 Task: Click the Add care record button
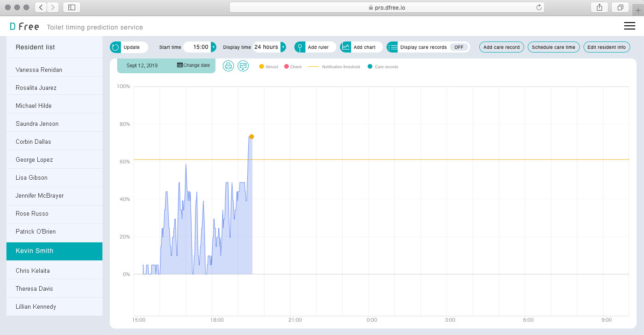click(x=501, y=47)
